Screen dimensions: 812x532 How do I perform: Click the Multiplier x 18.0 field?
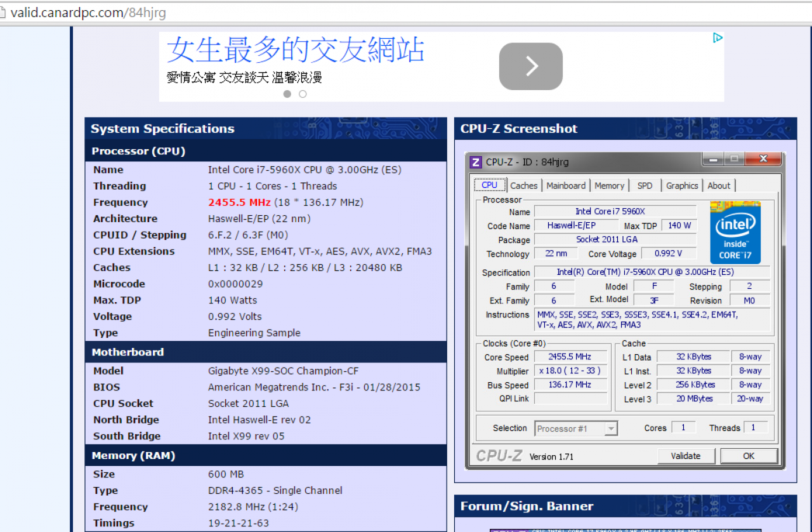tap(570, 371)
